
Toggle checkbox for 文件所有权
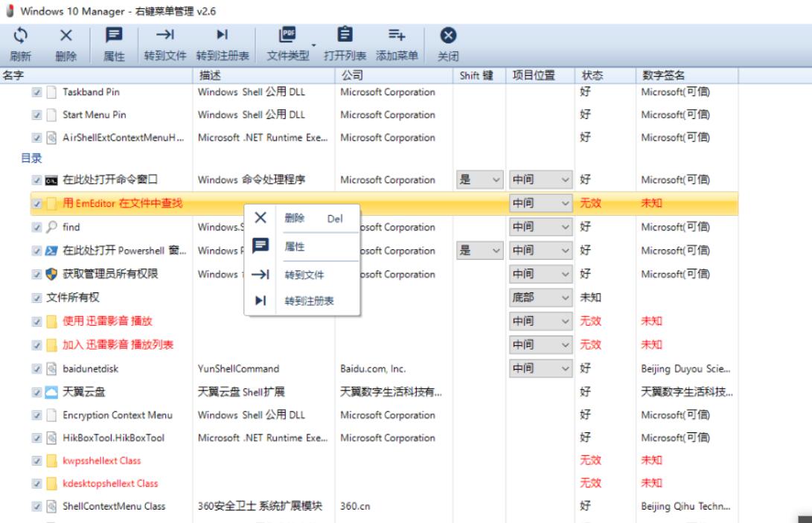pos(36,298)
